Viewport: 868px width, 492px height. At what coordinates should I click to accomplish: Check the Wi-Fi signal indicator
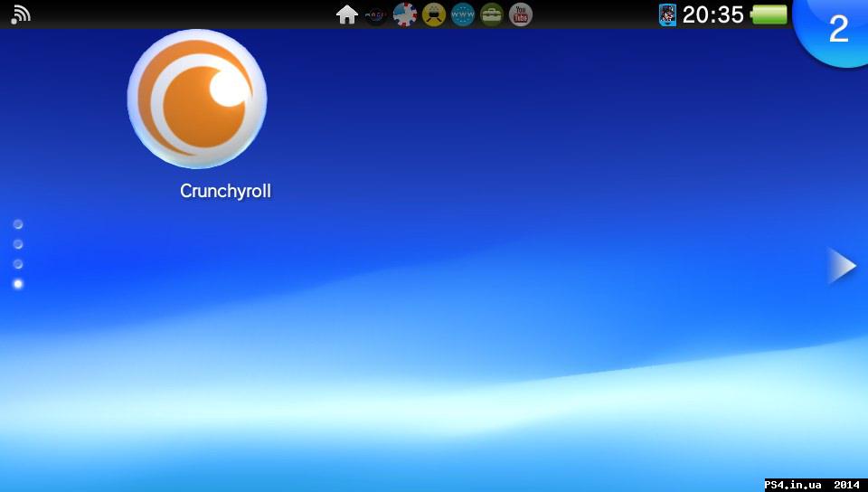(21, 14)
